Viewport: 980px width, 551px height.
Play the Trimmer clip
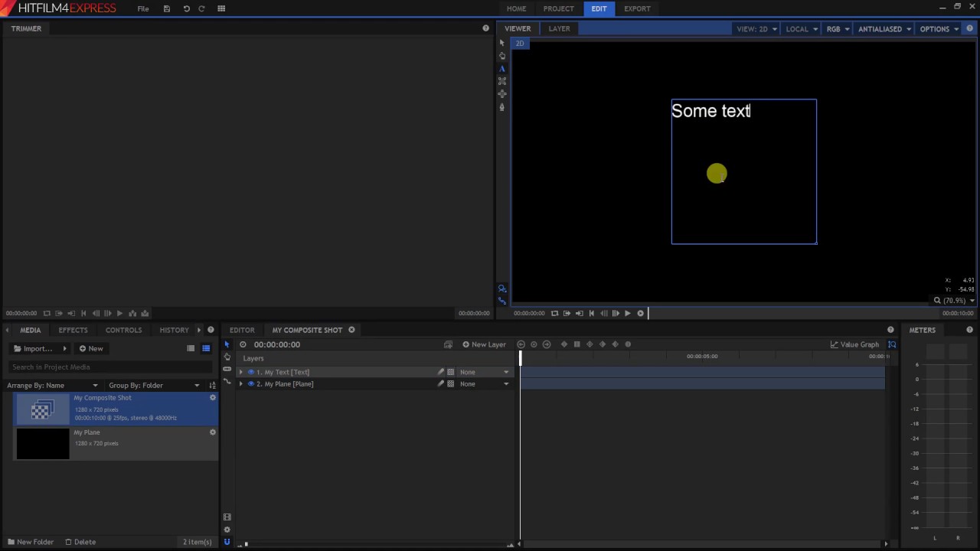click(x=119, y=313)
